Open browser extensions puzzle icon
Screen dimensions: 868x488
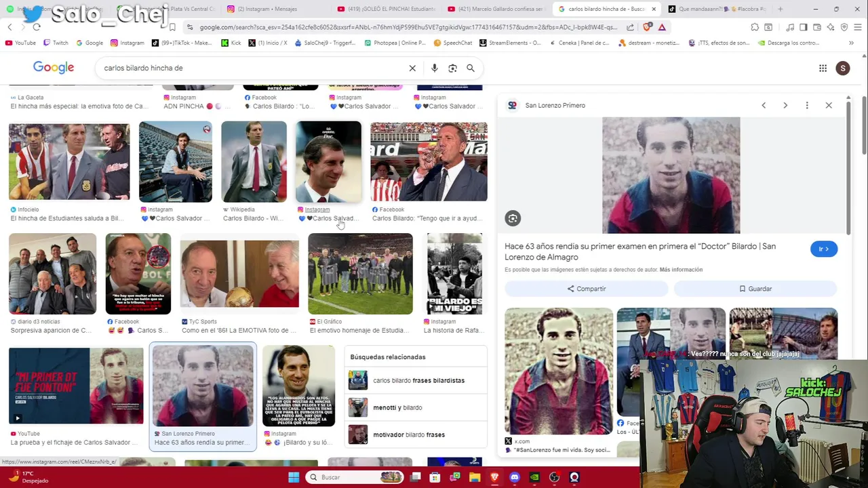[755, 27]
